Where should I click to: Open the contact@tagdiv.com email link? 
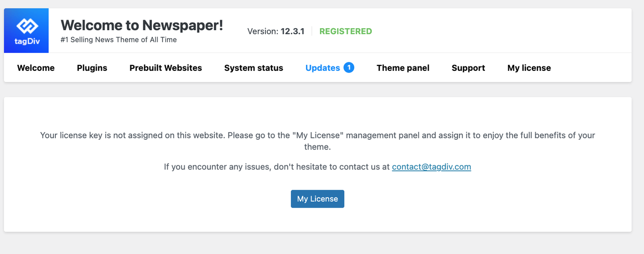pos(432,166)
